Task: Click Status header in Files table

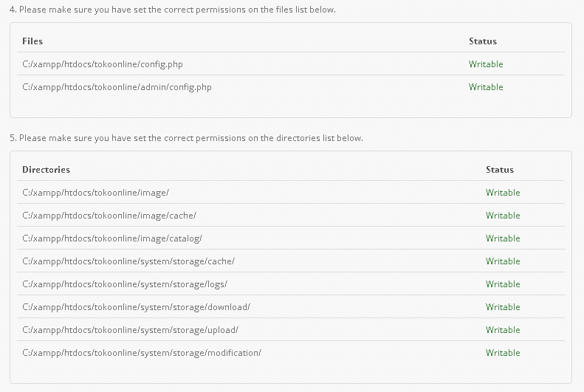Action: [483, 41]
